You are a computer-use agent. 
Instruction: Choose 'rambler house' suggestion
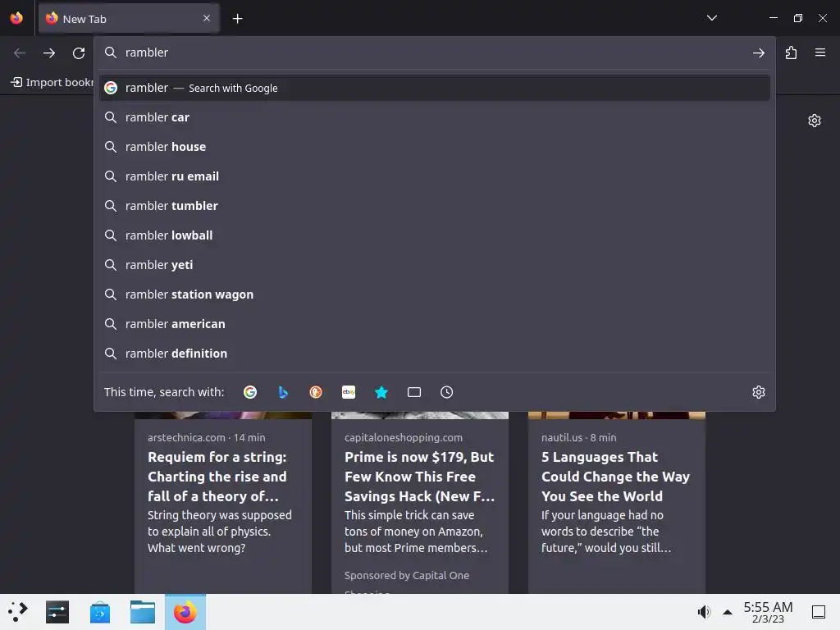[x=435, y=147]
